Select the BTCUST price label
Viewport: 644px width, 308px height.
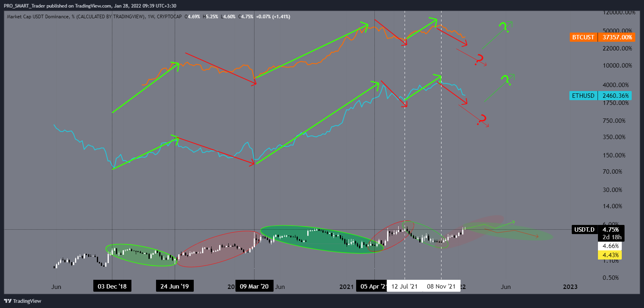pos(583,37)
